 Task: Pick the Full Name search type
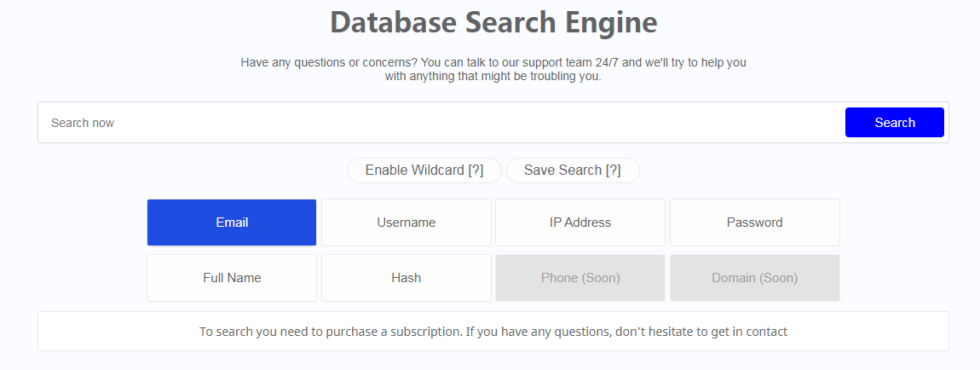(232, 278)
